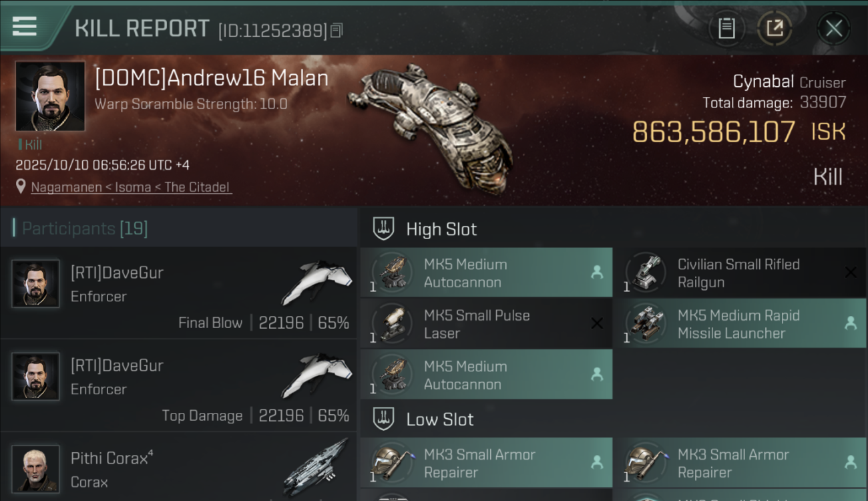
Task: Select the Civilian Small Rifled Railgun icon
Action: pos(646,273)
